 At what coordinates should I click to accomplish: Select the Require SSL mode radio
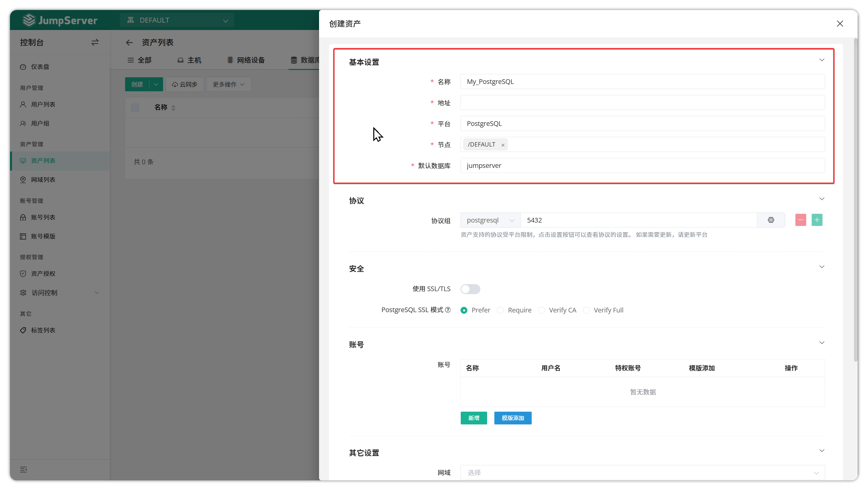coord(500,310)
